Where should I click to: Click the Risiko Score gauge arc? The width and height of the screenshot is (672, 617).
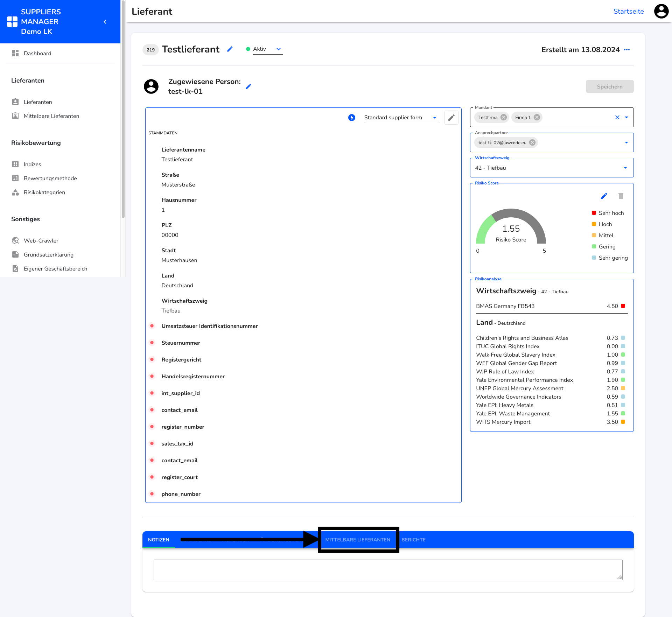pyautogui.click(x=511, y=226)
